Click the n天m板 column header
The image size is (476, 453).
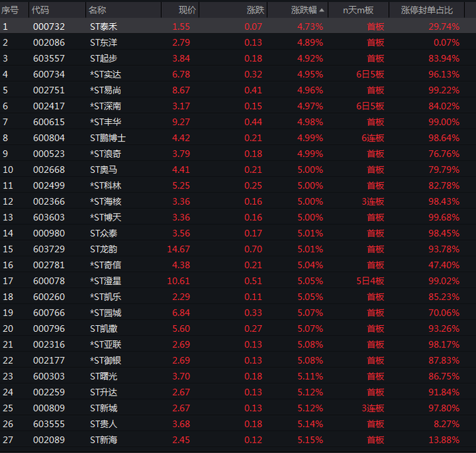pyautogui.click(x=358, y=10)
